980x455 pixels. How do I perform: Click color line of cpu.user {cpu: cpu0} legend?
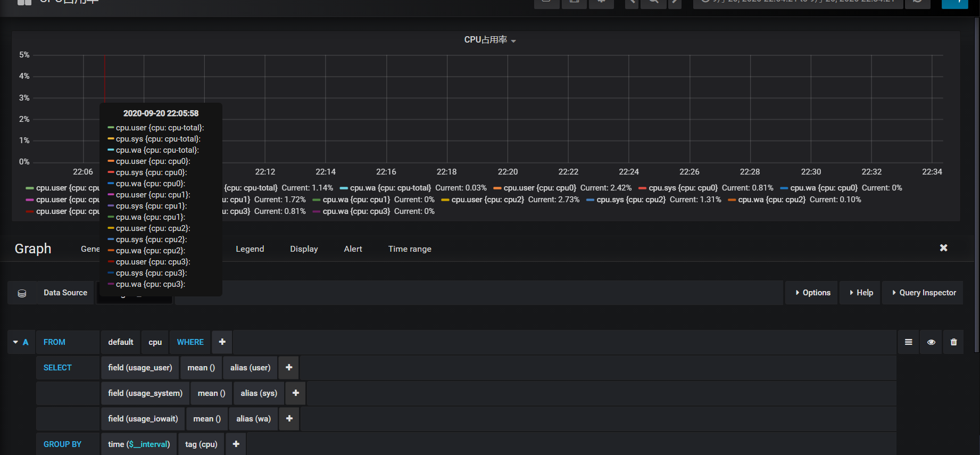(497, 188)
